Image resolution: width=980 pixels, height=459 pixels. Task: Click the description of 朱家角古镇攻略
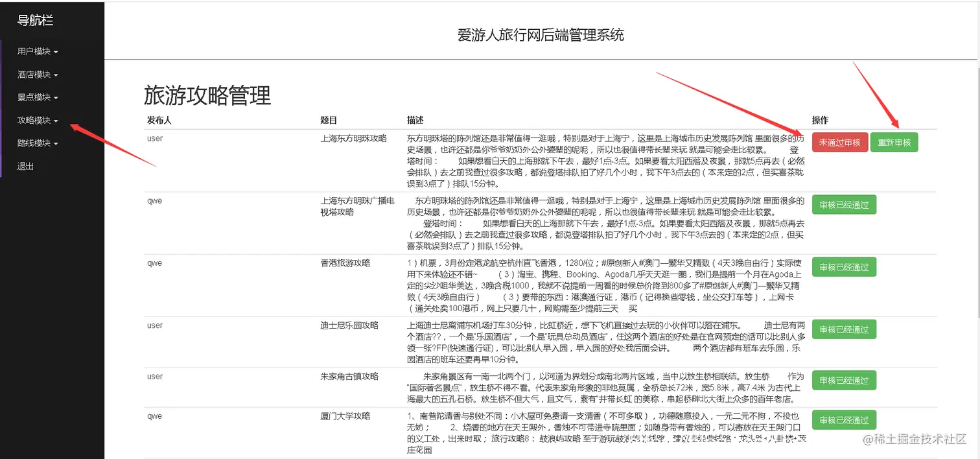(x=605, y=387)
